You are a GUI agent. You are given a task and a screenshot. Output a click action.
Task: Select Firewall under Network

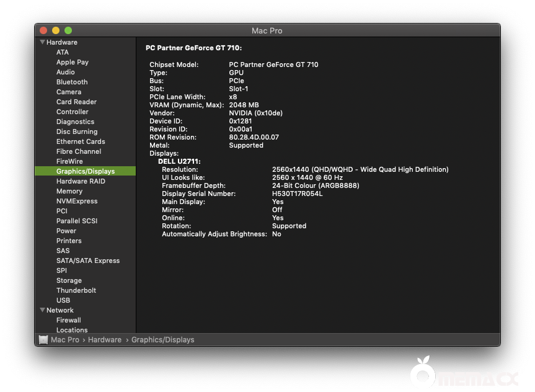69,320
